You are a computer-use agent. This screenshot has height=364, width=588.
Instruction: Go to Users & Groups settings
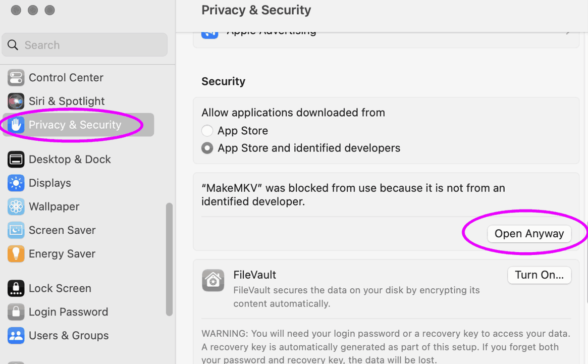pyautogui.click(x=69, y=335)
